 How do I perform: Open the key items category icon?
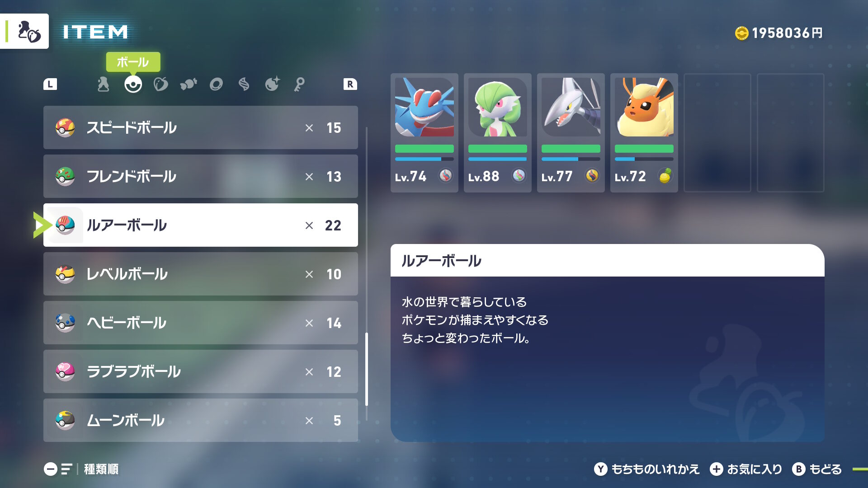pos(299,84)
